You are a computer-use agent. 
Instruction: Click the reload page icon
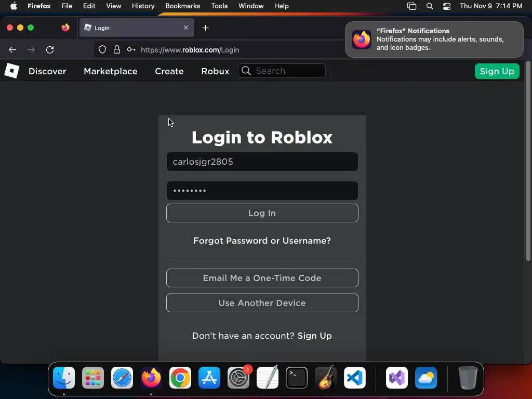(50, 50)
